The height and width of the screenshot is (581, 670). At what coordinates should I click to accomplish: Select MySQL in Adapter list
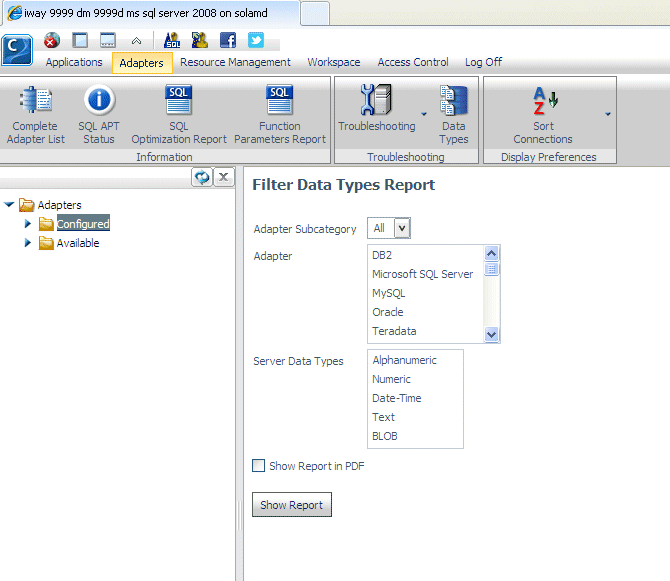tap(426, 293)
